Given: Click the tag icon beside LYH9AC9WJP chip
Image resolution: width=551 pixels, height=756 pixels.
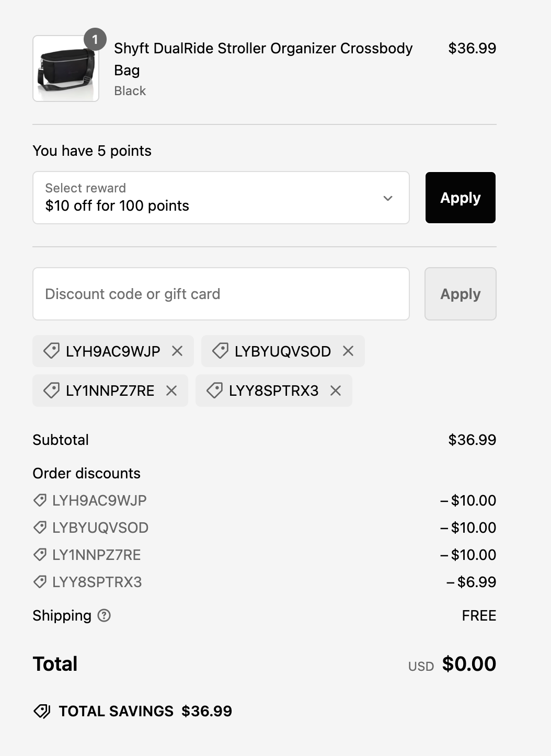Looking at the screenshot, I should click(51, 351).
